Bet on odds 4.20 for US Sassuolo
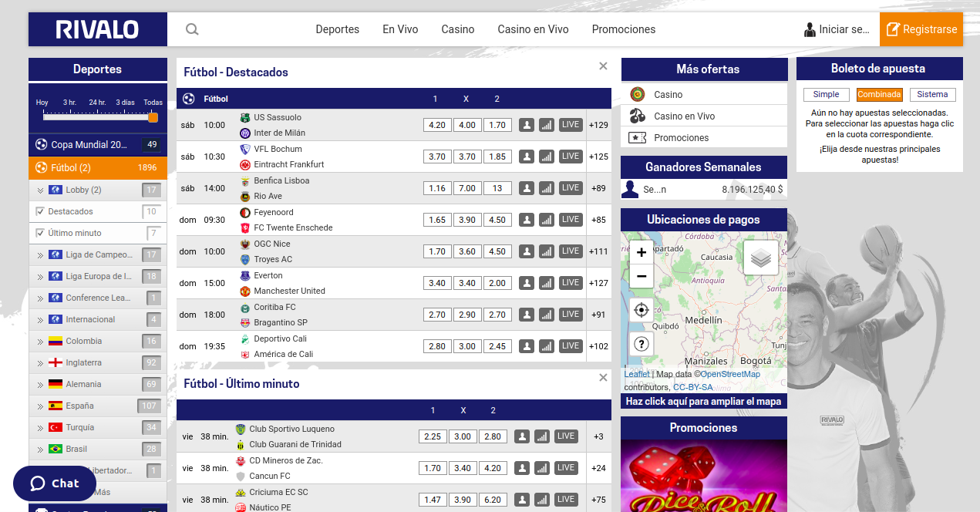This screenshot has height=512, width=980. (437, 125)
